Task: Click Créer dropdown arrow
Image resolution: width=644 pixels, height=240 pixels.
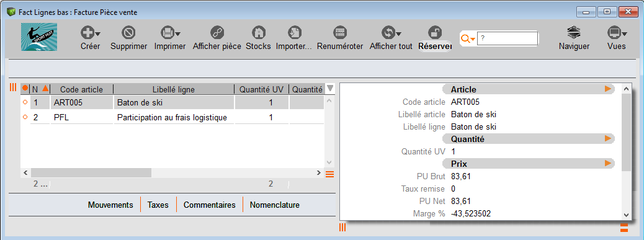Action: click(98, 33)
